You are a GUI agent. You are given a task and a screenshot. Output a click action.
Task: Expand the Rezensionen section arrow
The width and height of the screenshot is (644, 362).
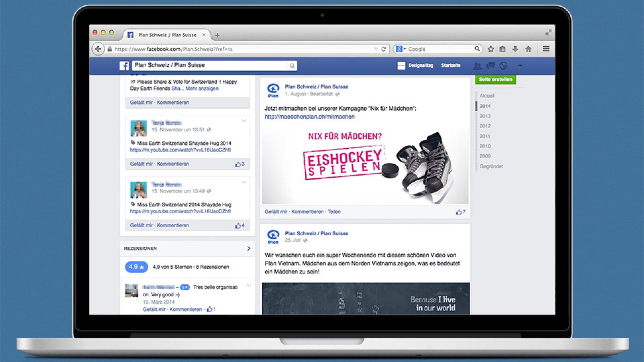pos(249,248)
